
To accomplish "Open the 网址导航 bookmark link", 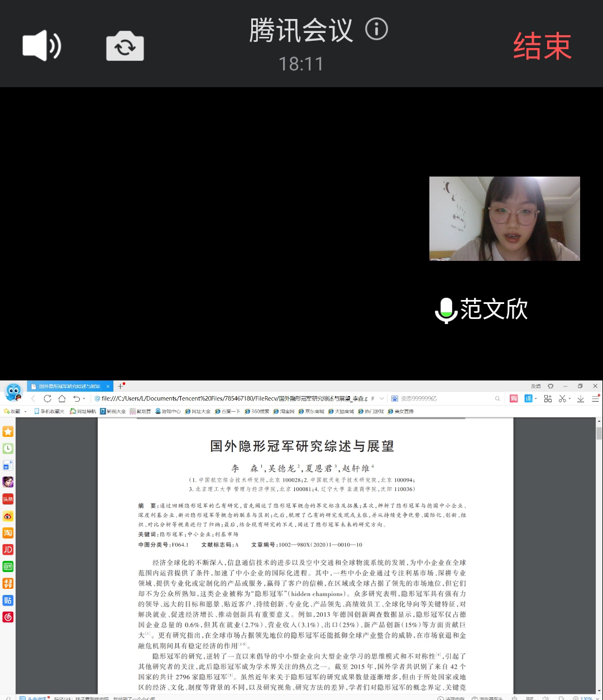I will tap(83, 411).
